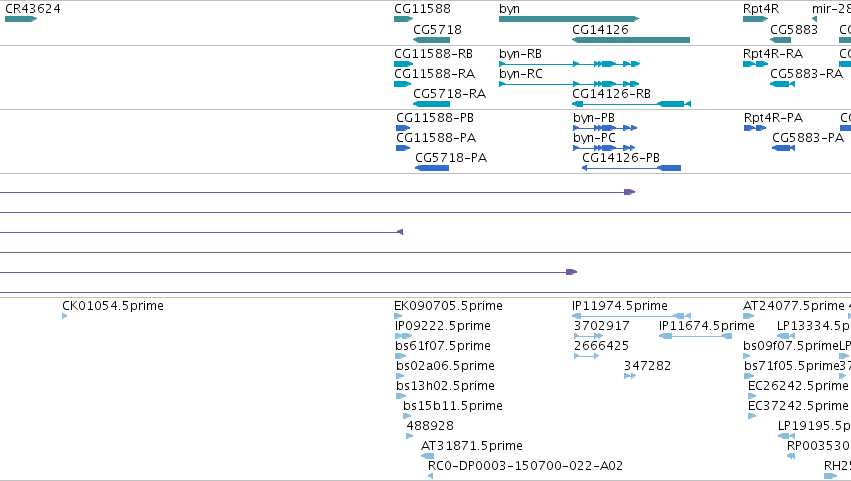Click the CG11588-PA protein label

[x=436, y=138]
